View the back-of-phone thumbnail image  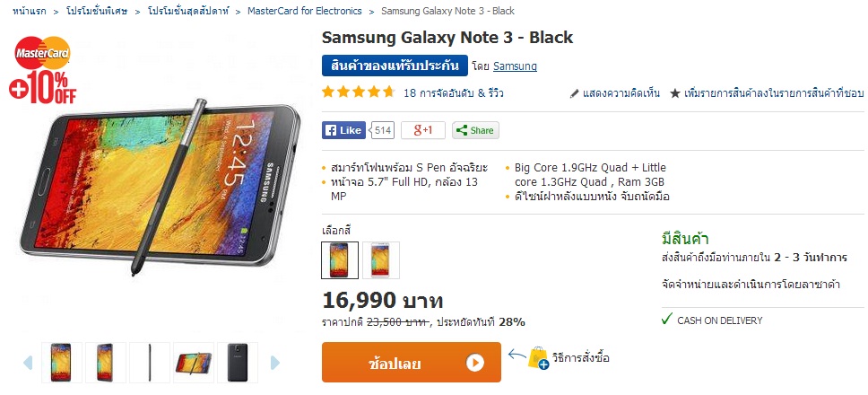click(238, 363)
